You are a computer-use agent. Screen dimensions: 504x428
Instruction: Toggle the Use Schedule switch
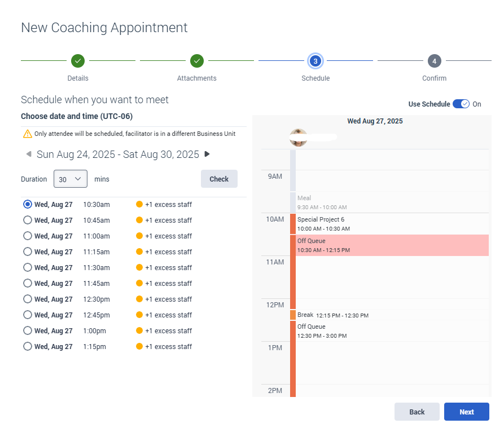(x=461, y=104)
